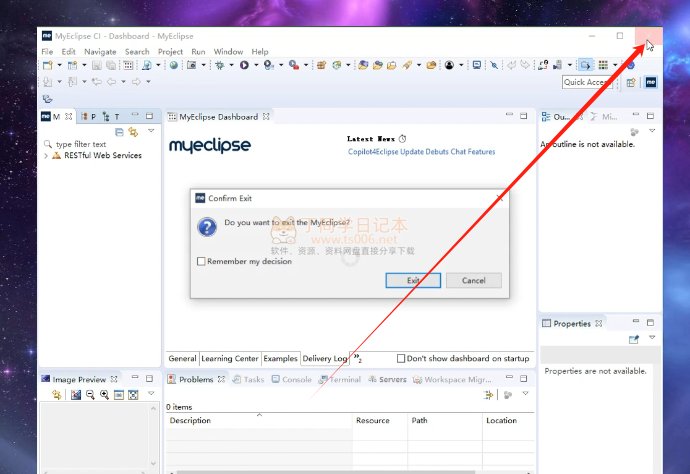
Task: Tick Don't show dashboard on startup
Action: point(402,358)
